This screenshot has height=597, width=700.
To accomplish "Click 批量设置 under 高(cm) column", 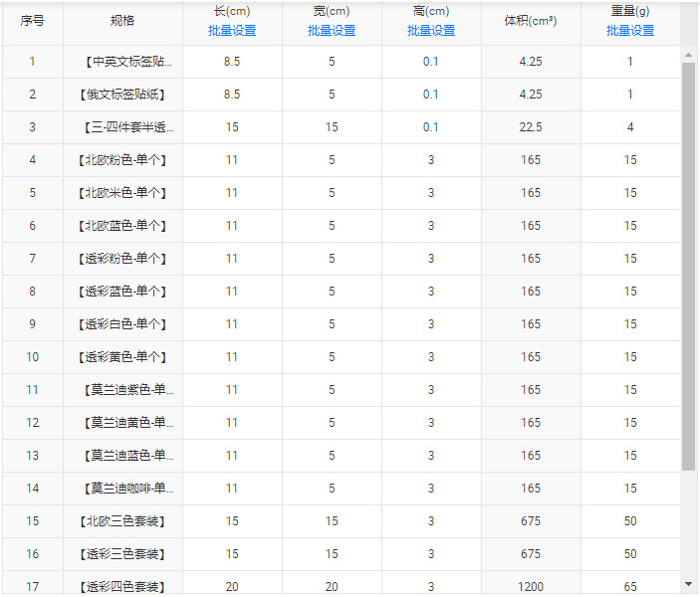I will [x=431, y=31].
